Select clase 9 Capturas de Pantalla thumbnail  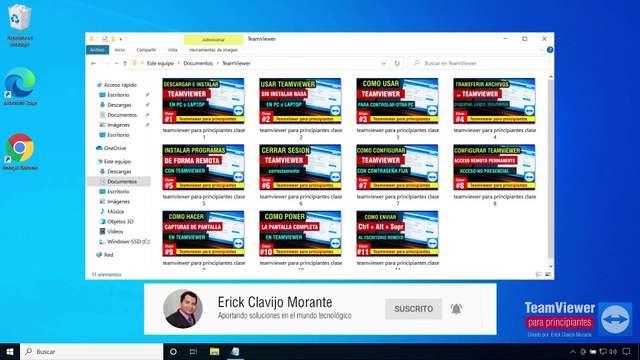click(203, 233)
